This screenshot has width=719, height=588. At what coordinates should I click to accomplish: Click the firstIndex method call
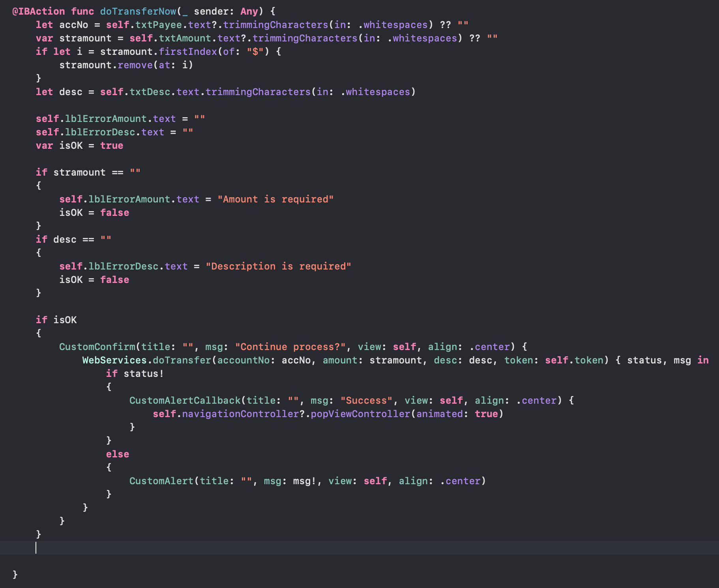(x=188, y=52)
